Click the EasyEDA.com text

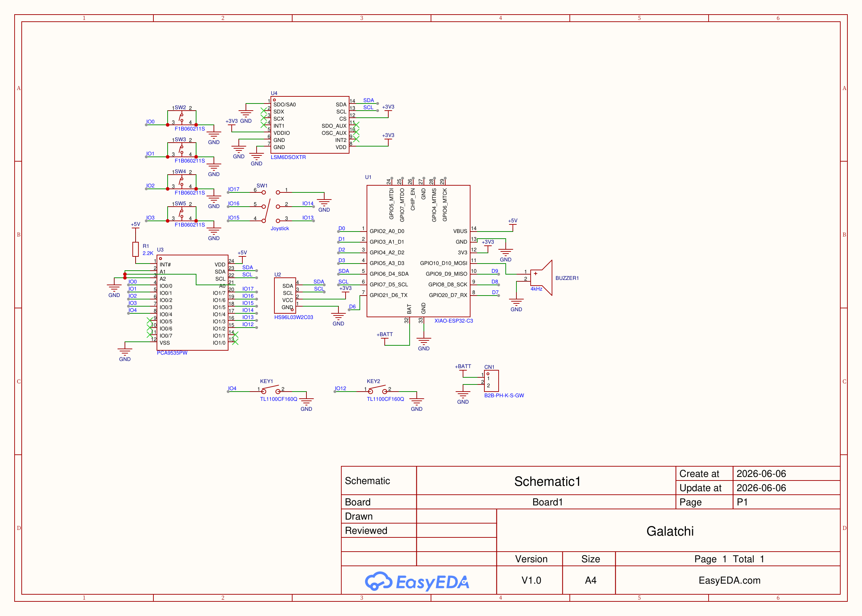[x=729, y=580]
